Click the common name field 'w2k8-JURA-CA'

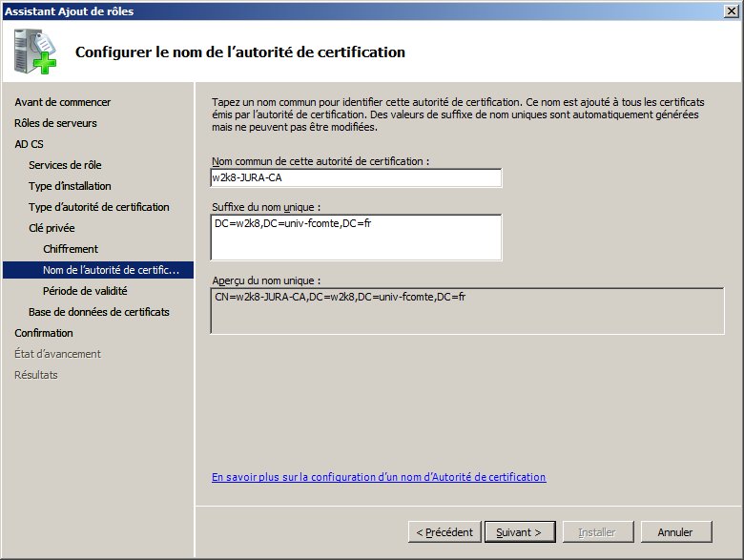pyautogui.click(x=356, y=177)
